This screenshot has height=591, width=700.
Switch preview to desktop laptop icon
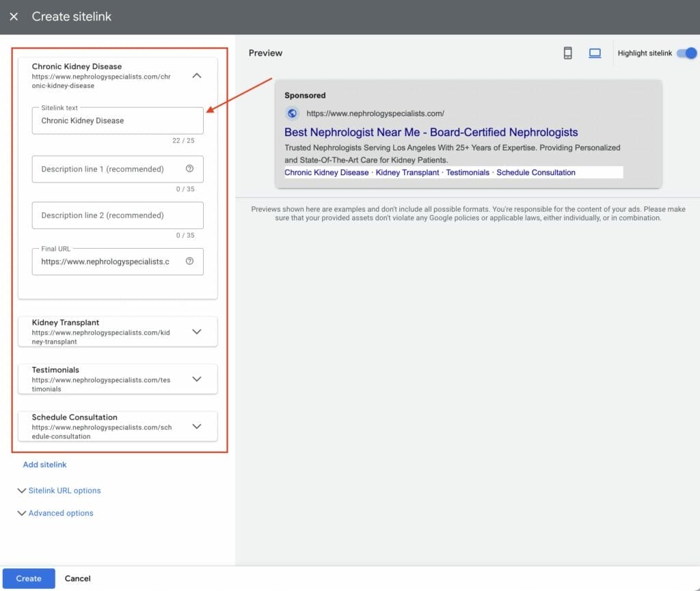tap(595, 53)
